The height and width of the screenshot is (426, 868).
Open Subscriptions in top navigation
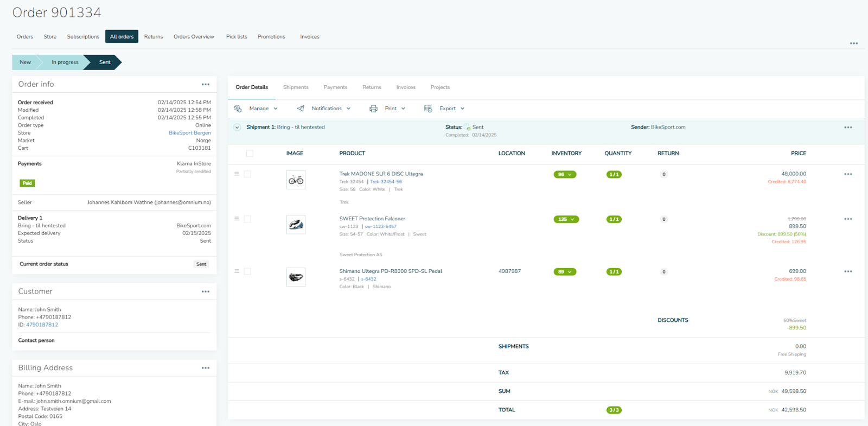83,37
